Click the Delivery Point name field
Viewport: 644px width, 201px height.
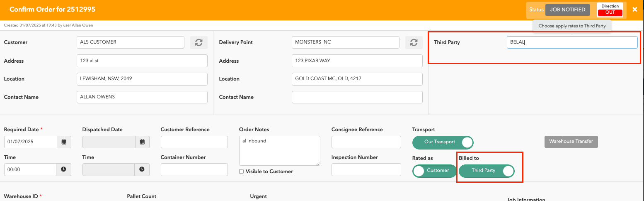(x=346, y=42)
